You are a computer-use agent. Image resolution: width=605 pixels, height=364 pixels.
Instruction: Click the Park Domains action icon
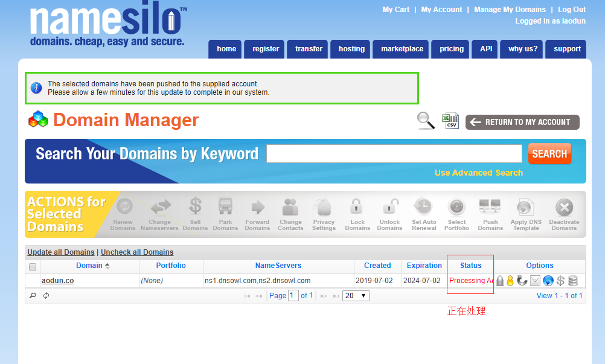coord(225,206)
